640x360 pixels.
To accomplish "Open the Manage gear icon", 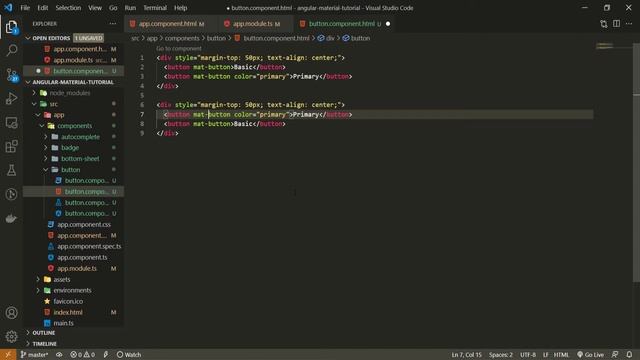I will [11, 336].
